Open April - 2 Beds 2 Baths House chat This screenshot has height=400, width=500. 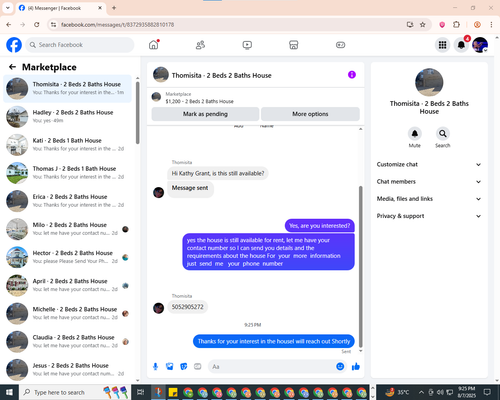(x=67, y=285)
